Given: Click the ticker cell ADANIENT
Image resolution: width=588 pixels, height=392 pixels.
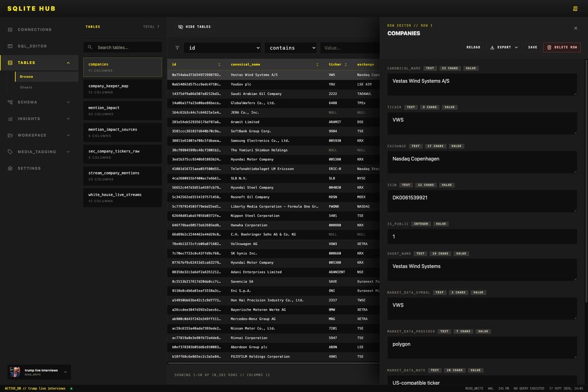Looking at the screenshot, I should pyautogui.click(x=337, y=272).
